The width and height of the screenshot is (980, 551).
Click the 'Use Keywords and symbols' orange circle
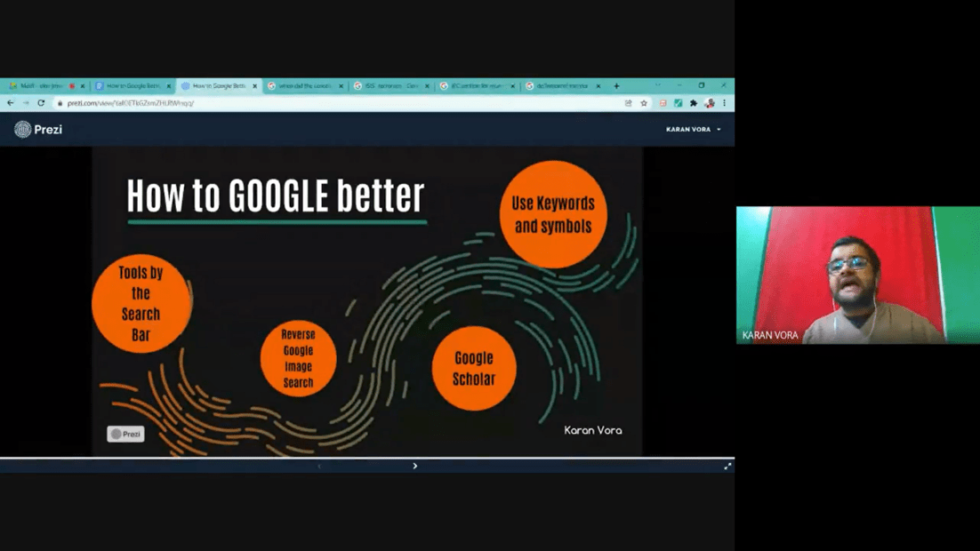(x=553, y=213)
